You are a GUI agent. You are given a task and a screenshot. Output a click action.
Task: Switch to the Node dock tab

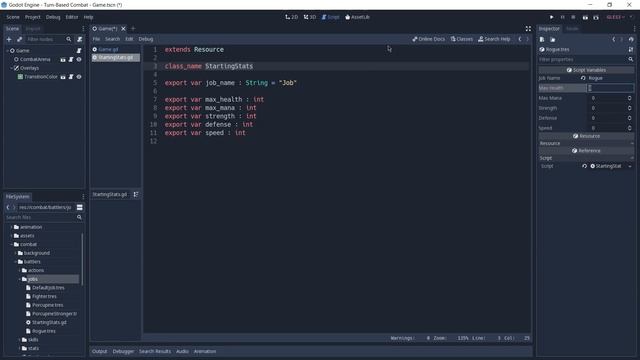tap(572, 29)
